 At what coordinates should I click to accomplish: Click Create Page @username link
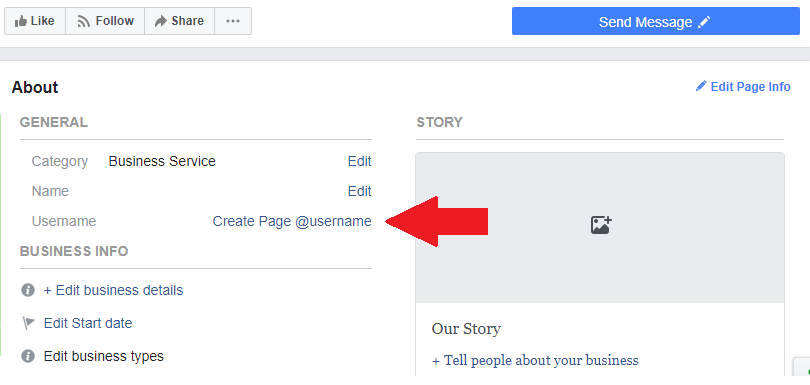(x=292, y=221)
